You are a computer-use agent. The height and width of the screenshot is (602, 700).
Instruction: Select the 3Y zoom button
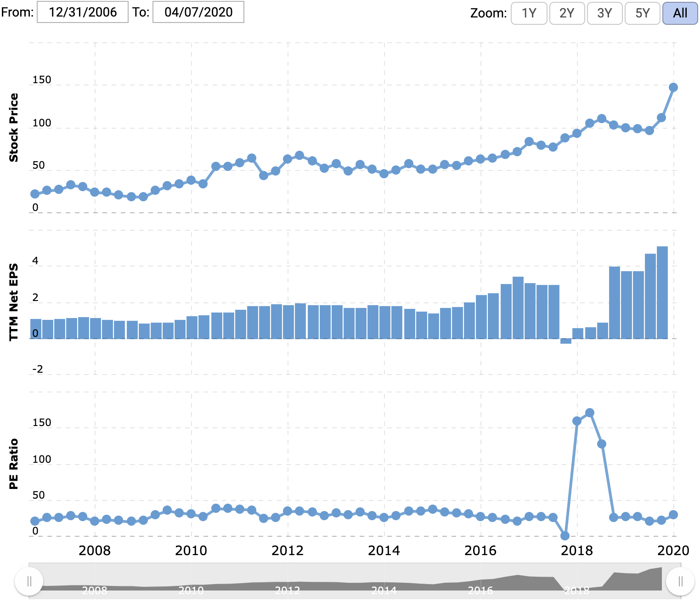tap(604, 13)
